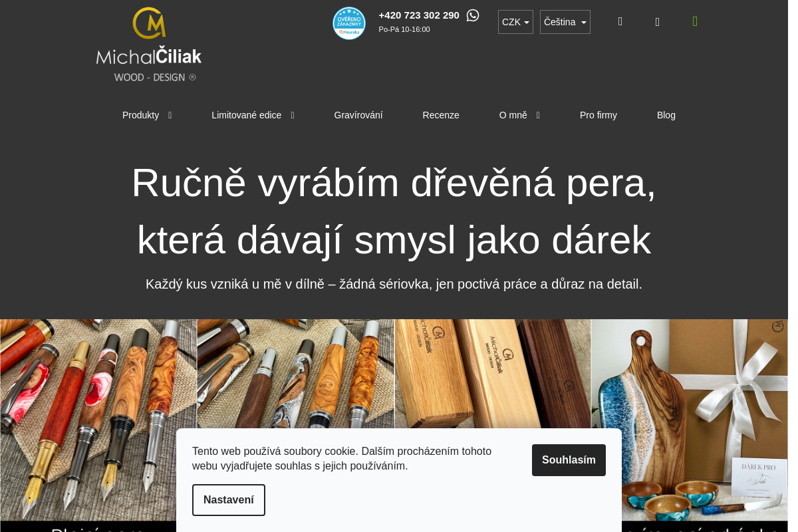Call the phone number +420 723 302 290
The width and height of the screenshot is (798, 532).
pyautogui.click(x=419, y=15)
